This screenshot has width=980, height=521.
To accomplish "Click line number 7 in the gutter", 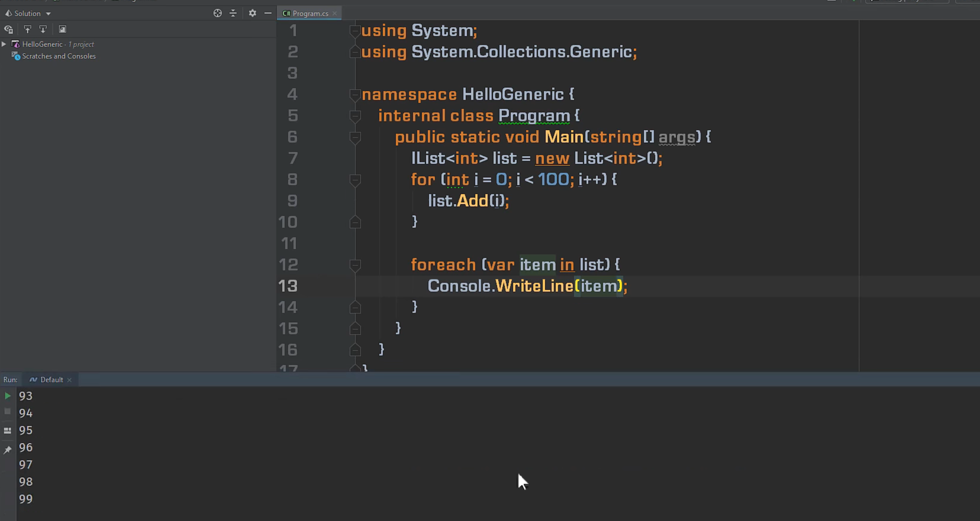I will [293, 159].
